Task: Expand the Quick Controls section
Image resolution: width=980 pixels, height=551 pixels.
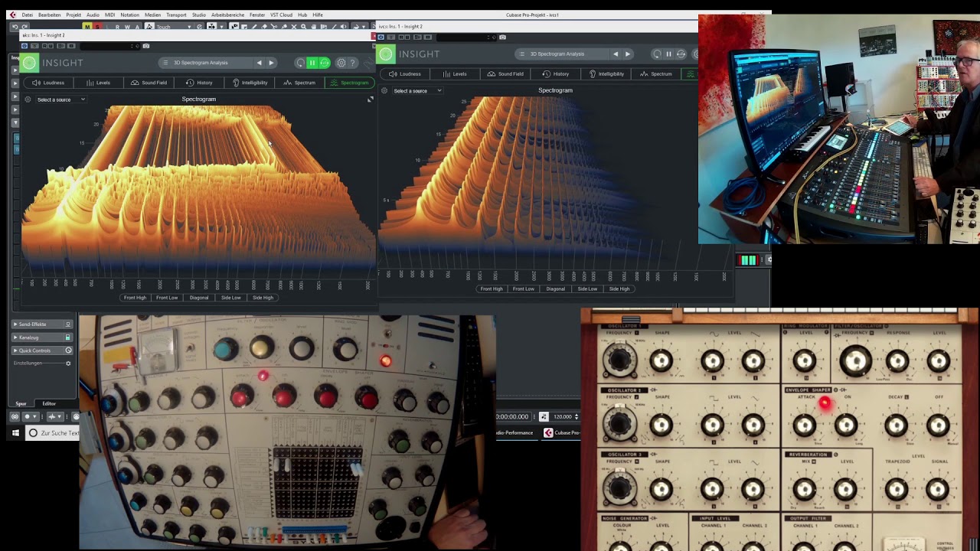Action: click(x=15, y=350)
